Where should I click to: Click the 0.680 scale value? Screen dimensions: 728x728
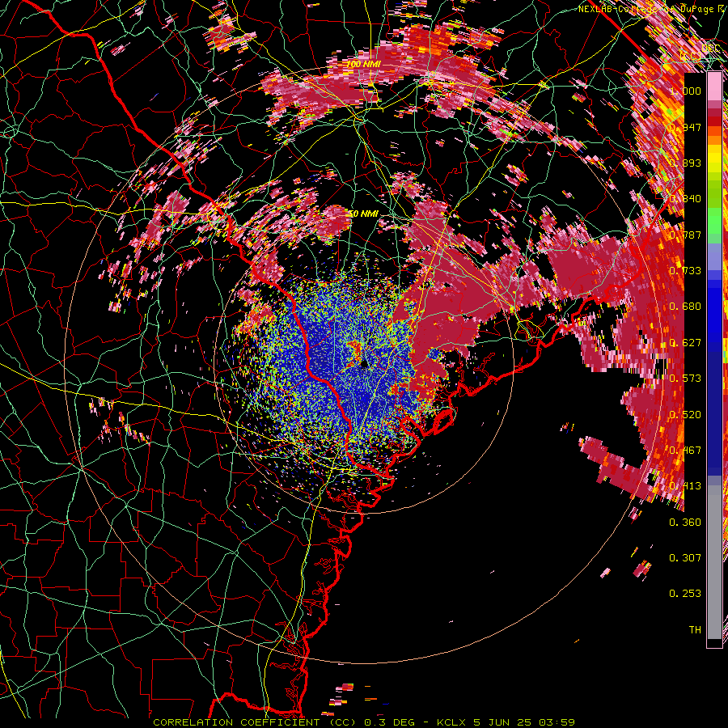[x=685, y=307]
